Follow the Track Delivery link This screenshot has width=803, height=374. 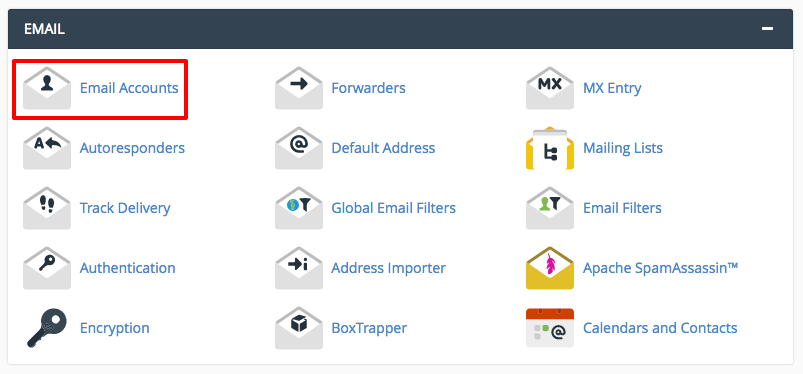(x=125, y=209)
